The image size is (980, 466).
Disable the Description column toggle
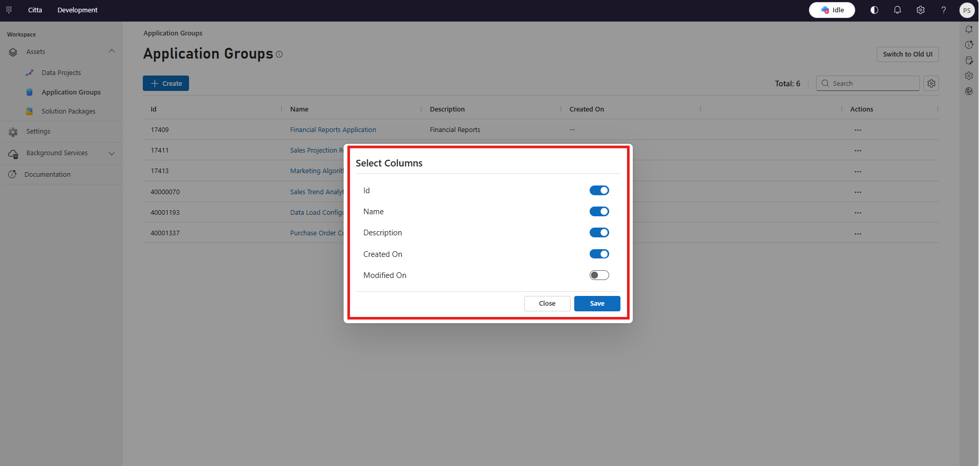click(x=599, y=233)
